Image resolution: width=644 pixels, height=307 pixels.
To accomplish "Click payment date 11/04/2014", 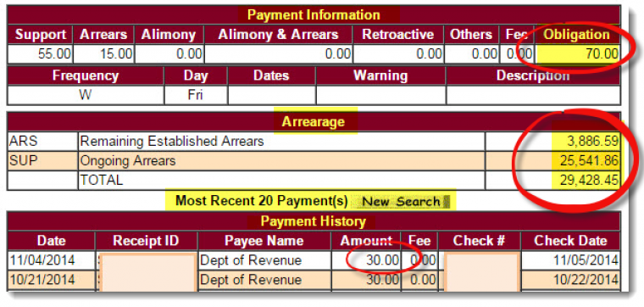I will tap(42, 260).
